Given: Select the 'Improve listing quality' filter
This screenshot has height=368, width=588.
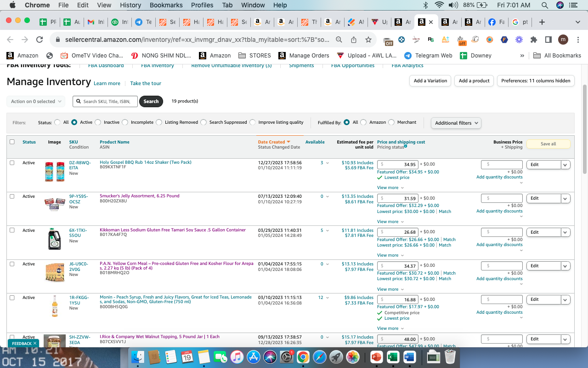Looking at the screenshot, I should click(x=253, y=122).
